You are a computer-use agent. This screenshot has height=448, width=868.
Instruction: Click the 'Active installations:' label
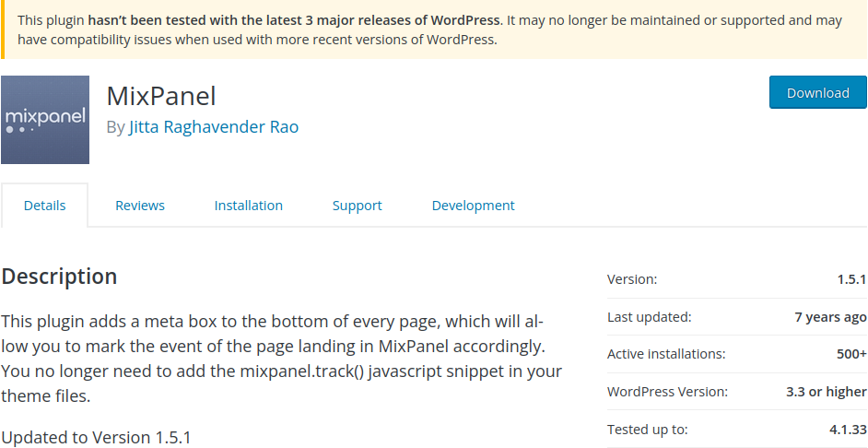[666, 354]
